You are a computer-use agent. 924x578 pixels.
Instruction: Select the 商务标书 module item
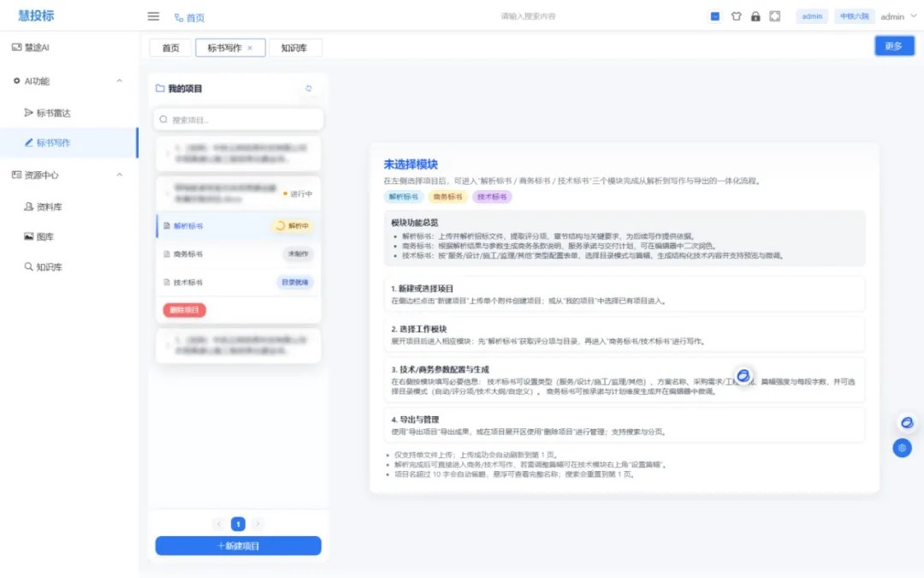pyautogui.click(x=188, y=254)
